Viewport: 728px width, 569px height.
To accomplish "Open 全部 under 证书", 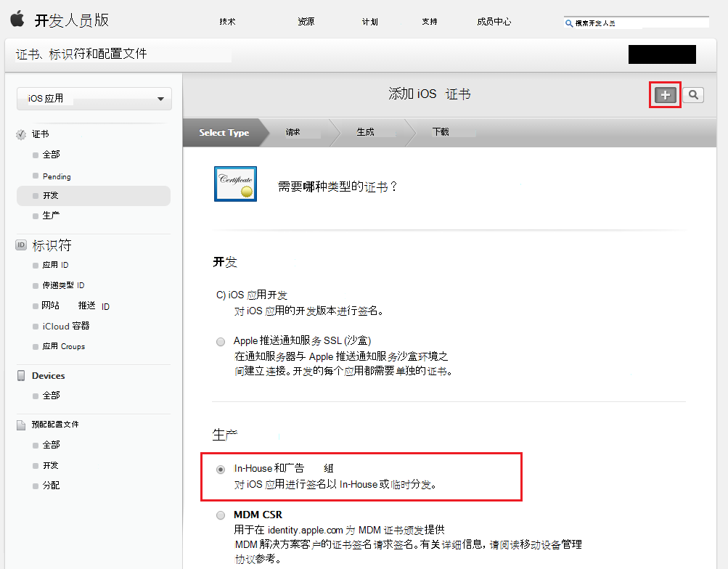I will [x=51, y=155].
